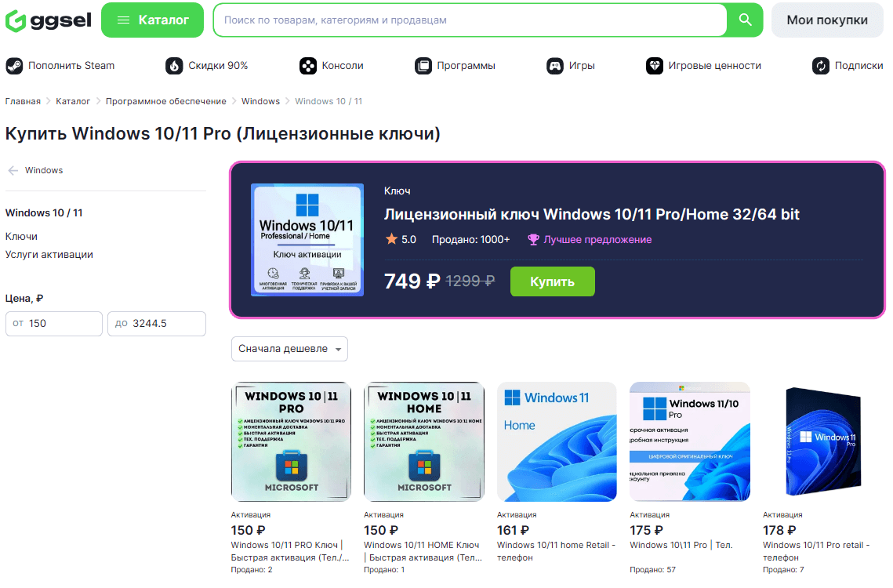
Task: Click the Программы category icon
Action: (x=423, y=66)
